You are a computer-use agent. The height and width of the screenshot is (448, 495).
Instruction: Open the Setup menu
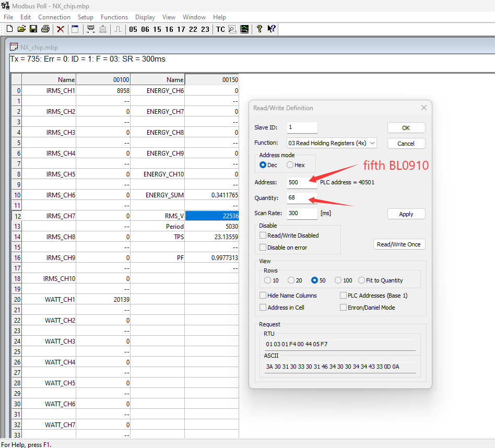pyautogui.click(x=86, y=17)
